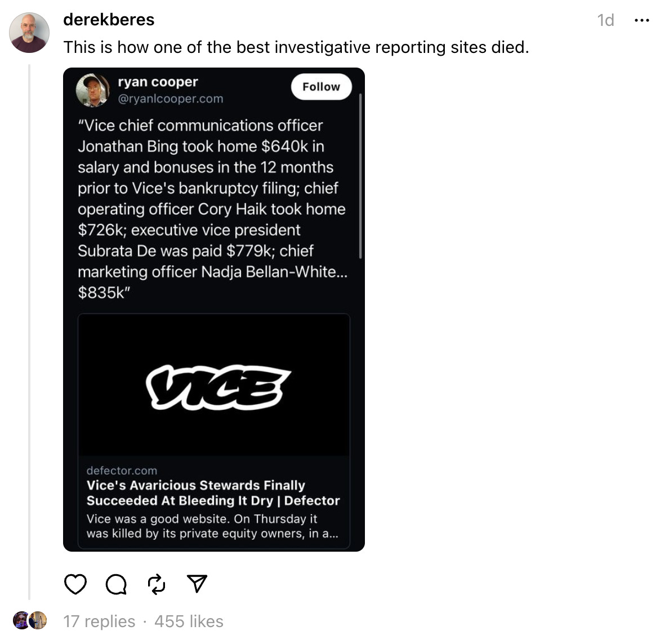The height and width of the screenshot is (644, 660).
Task: Open the VICE logo article thumbnail
Action: [x=214, y=385]
